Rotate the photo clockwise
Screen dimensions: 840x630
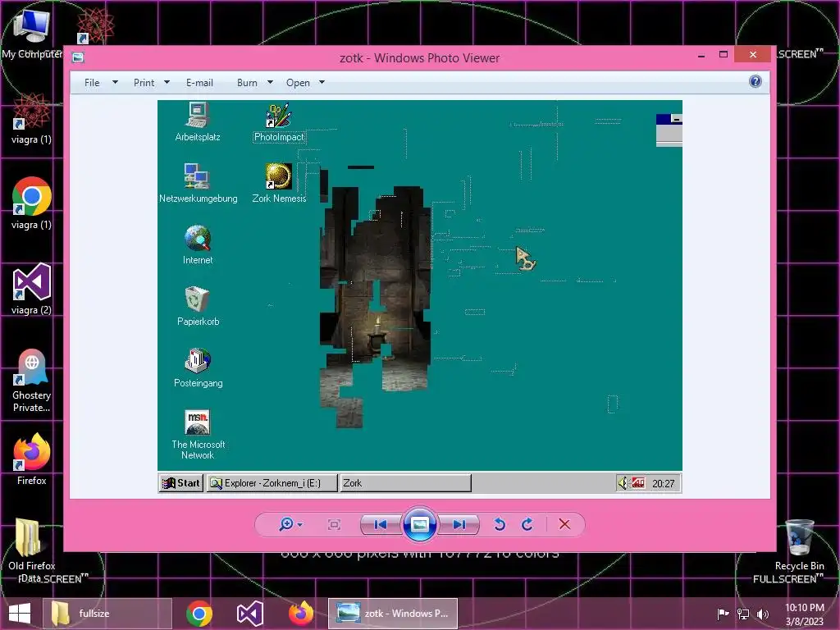pyautogui.click(x=527, y=524)
